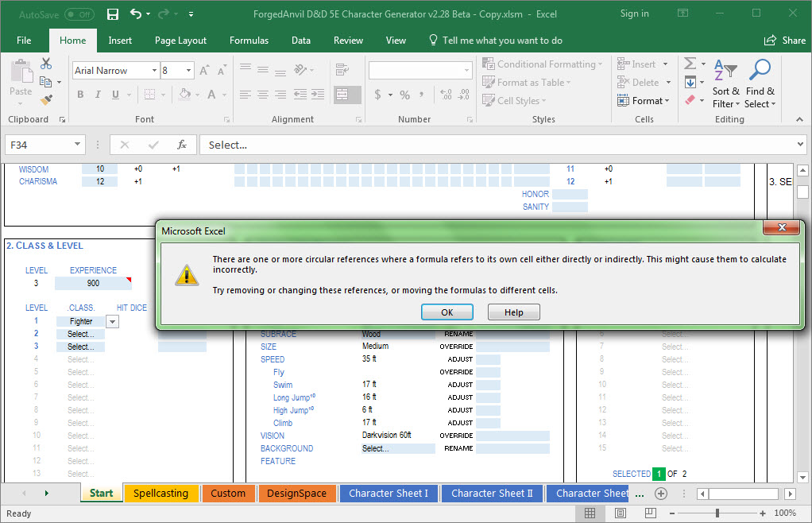This screenshot has width=812, height=523.
Task: Switch to the Insert ribbon tab
Action: (120, 41)
